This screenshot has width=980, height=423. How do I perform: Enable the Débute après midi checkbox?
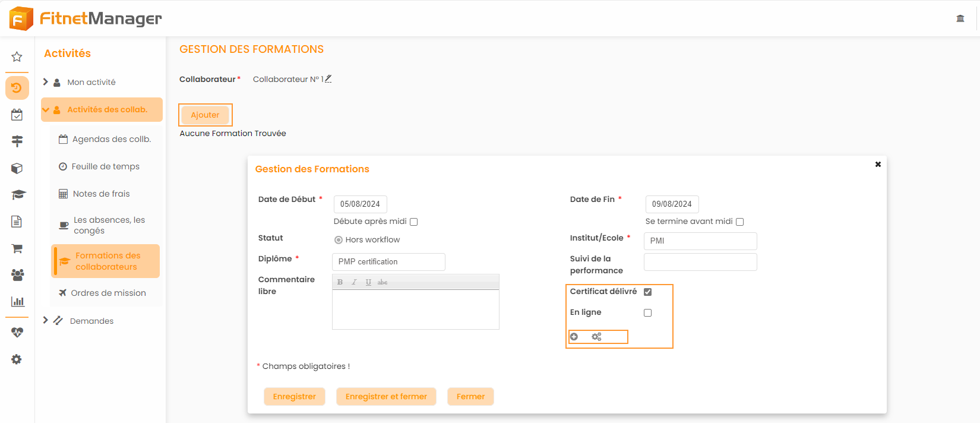click(x=414, y=222)
